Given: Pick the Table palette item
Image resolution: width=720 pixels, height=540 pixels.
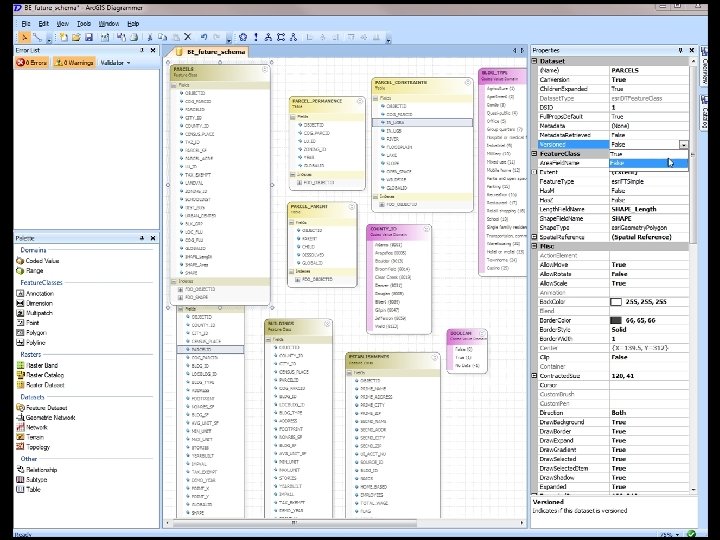Looking at the screenshot, I should point(28,489).
